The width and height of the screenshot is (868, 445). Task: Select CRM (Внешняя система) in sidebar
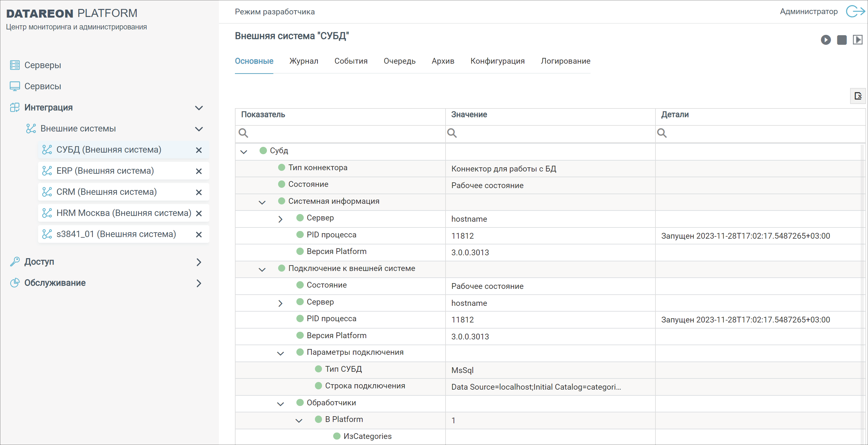coord(107,192)
